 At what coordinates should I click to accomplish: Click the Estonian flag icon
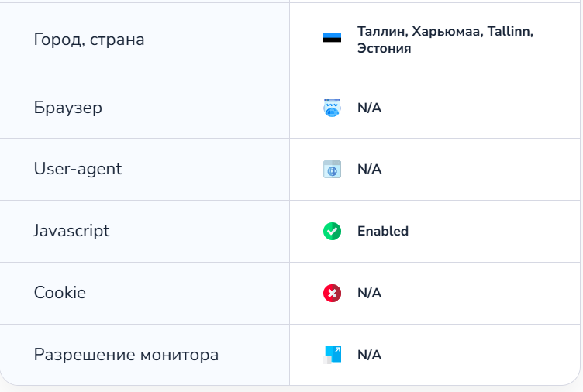[x=332, y=38]
